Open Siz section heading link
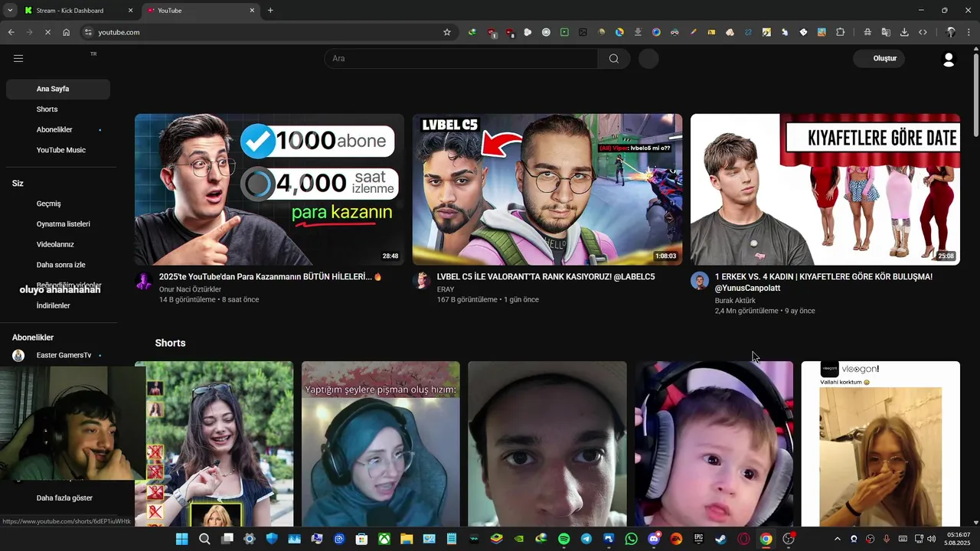Image resolution: width=980 pixels, height=551 pixels. 18,183
